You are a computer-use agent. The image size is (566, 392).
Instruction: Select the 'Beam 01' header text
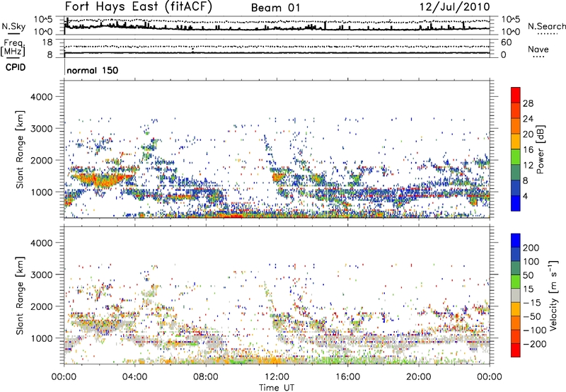click(x=275, y=8)
